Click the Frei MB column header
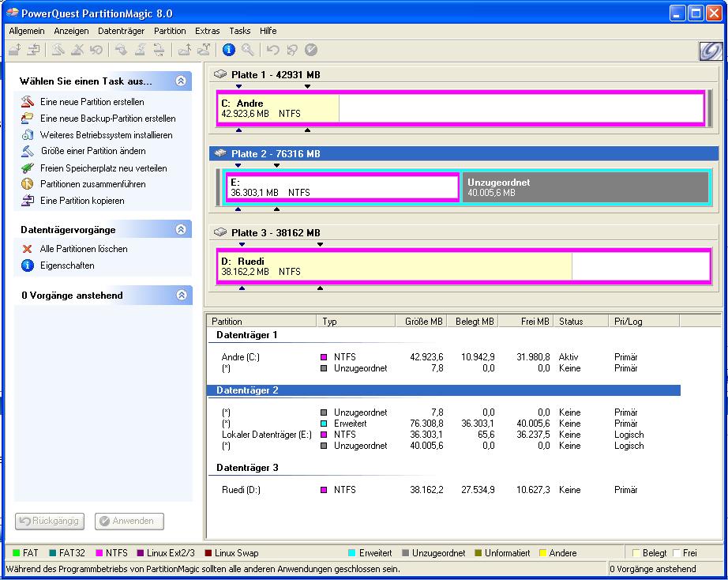This screenshot has height=580, width=728. (526, 321)
